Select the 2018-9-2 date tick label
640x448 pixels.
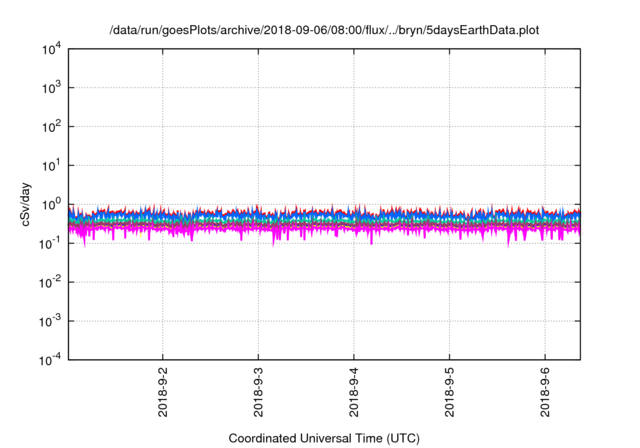[x=163, y=395]
